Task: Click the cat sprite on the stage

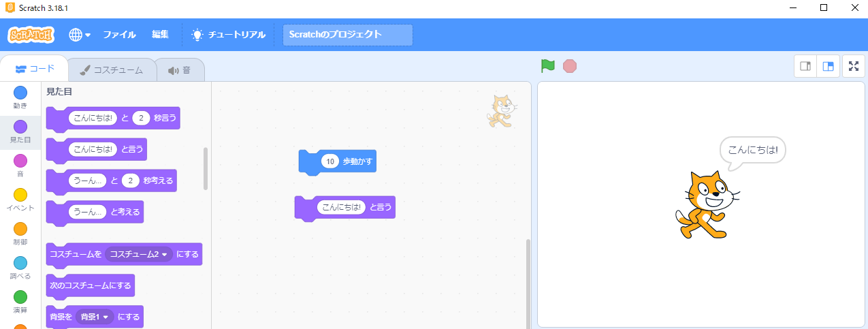Action: pyautogui.click(x=707, y=204)
